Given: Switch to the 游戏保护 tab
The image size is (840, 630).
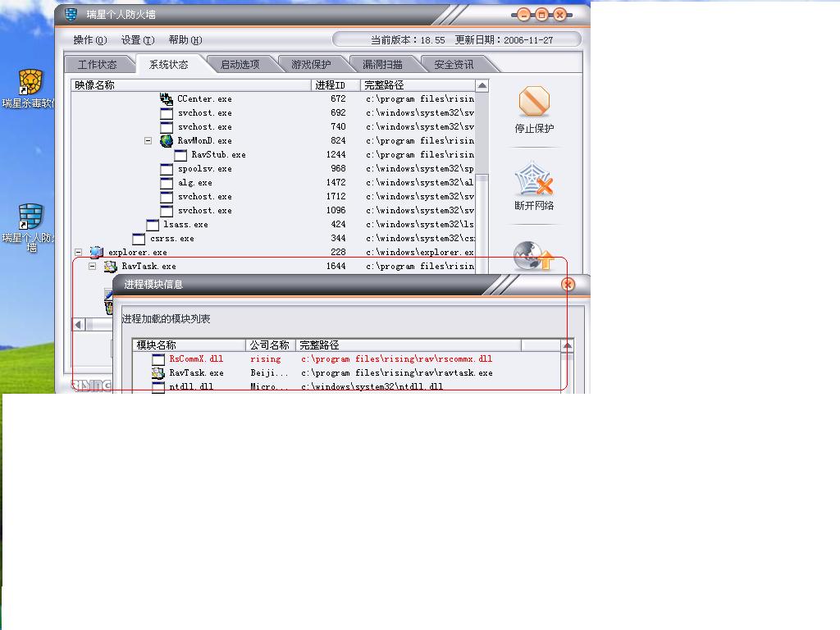Looking at the screenshot, I should point(311,65).
